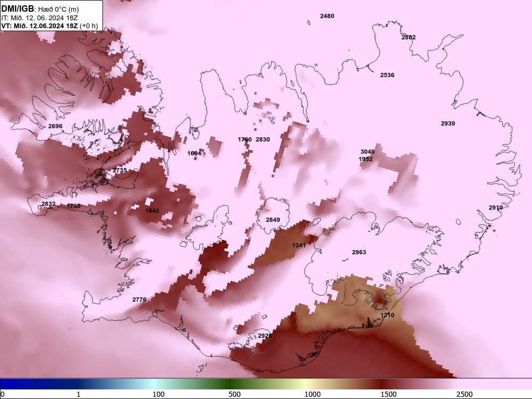
Task: Click the 100 label on the color scale
Action: click(x=159, y=394)
